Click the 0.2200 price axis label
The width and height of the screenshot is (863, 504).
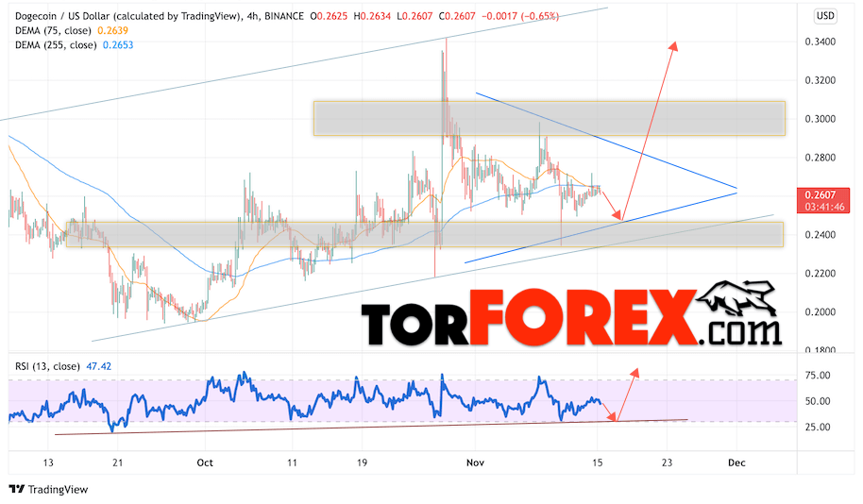821,274
